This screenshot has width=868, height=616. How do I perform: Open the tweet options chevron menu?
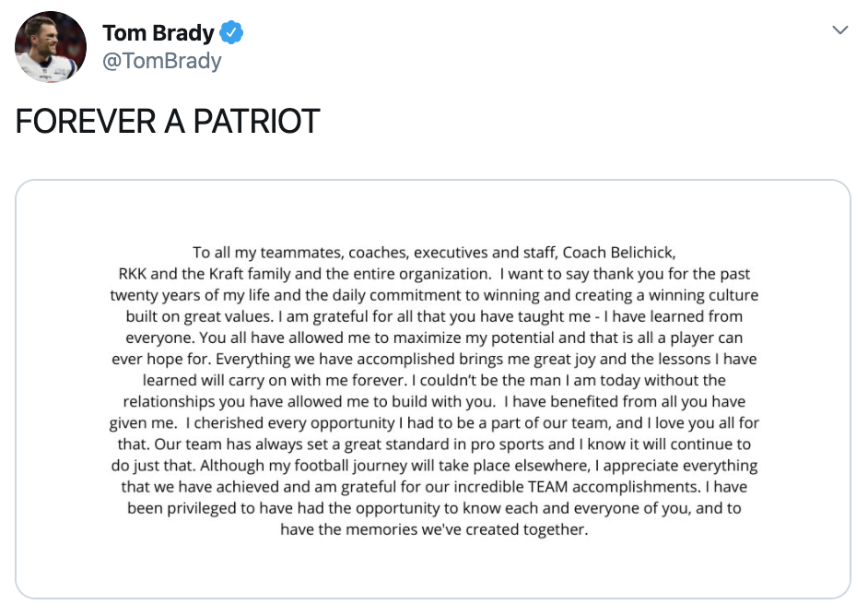(839, 30)
